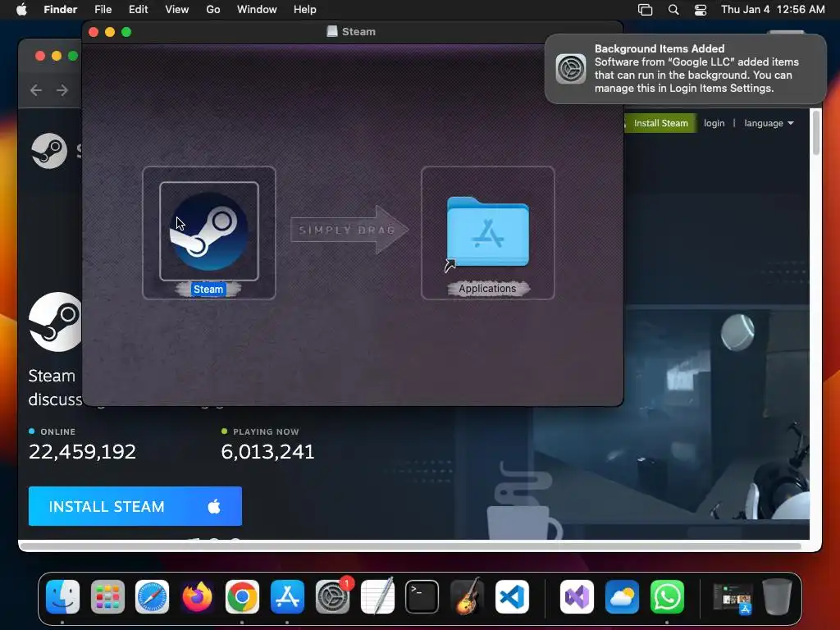
Task: Click the Applications folder shortcut icon
Action: pyautogui.click(x=487, y=232)
